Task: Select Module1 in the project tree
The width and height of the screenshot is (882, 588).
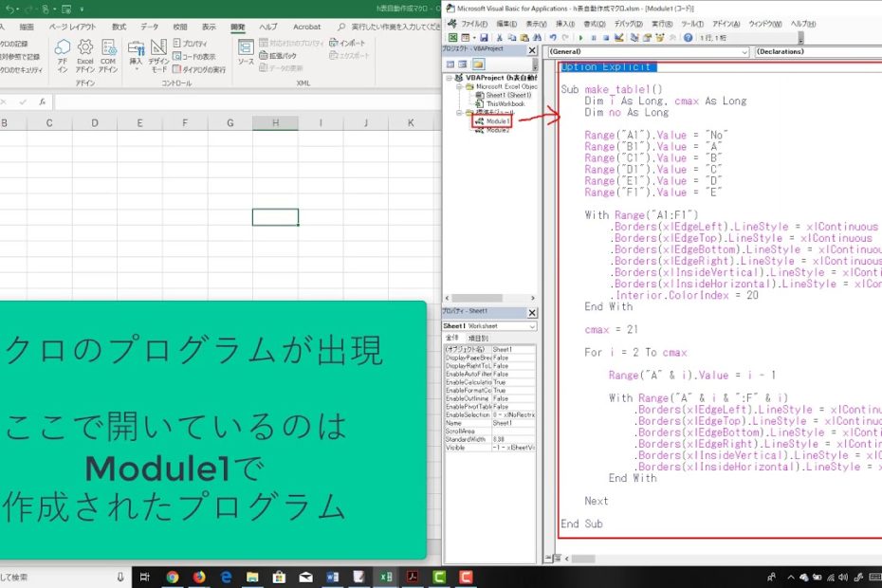Action: click(x=496, y=121)
